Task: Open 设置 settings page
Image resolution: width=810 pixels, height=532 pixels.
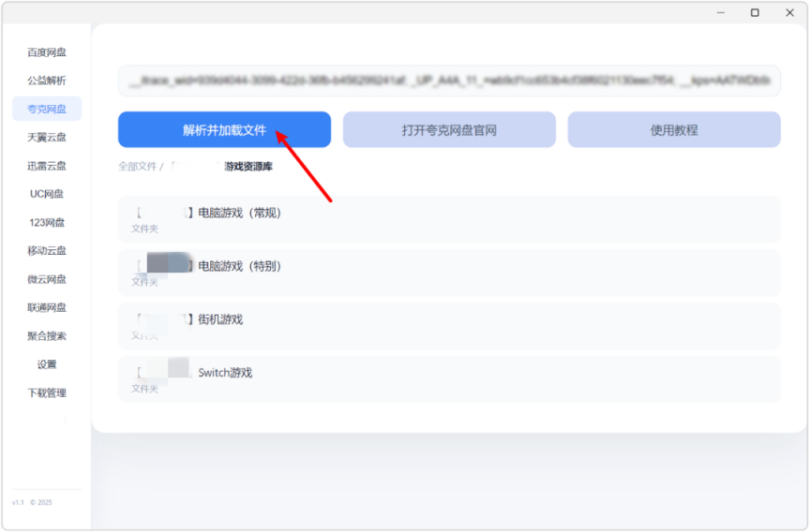Action: (47, 364)
